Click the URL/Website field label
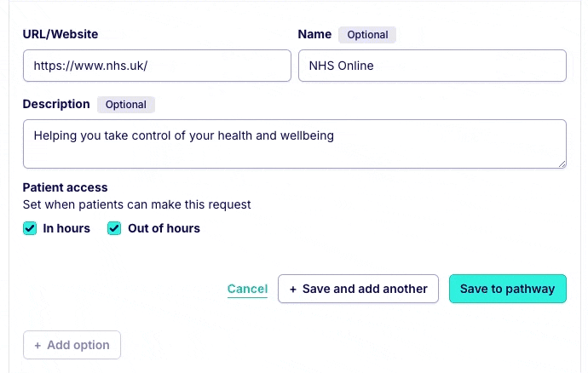 (60, 35)
